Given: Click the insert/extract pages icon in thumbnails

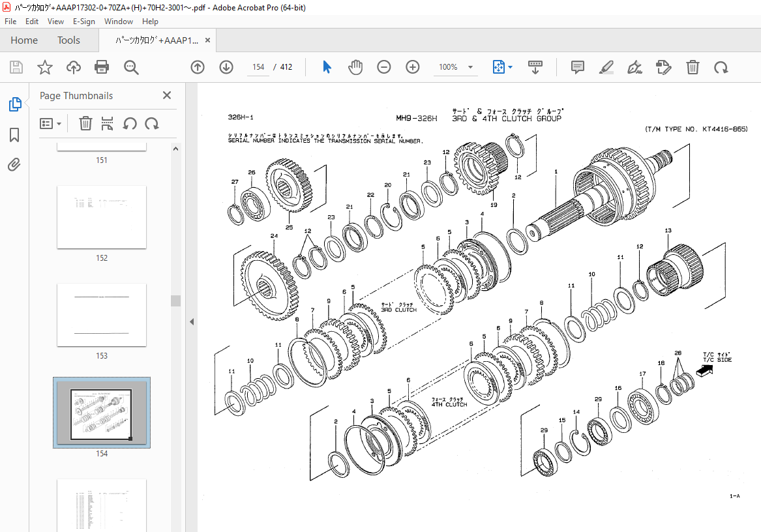Looking at the screenshot, I should tap(107, 124).
